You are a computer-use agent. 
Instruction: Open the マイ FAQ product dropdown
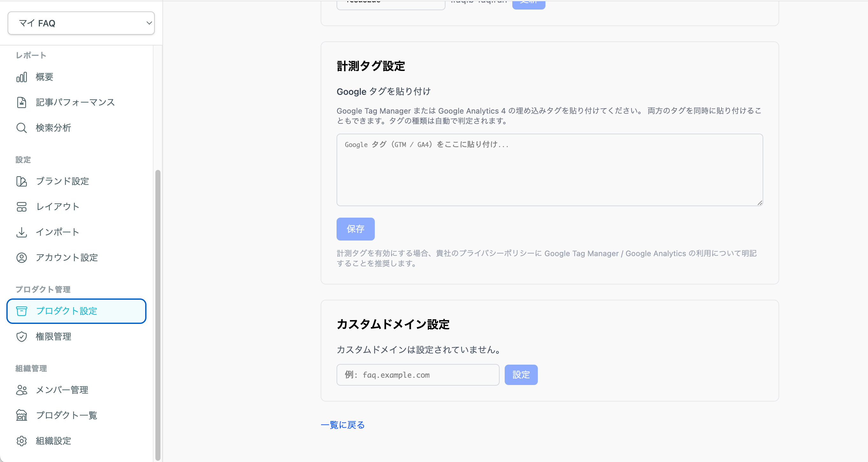[x=81, y=23]
